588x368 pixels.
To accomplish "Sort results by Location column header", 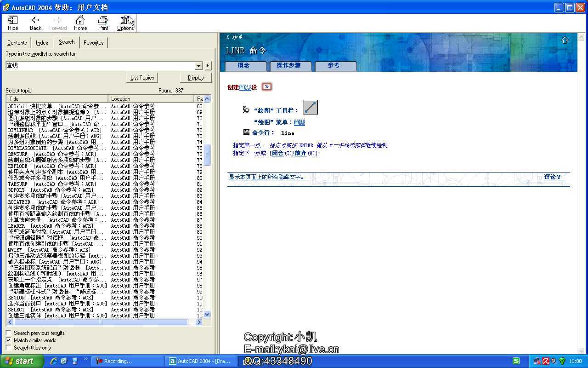I will (x=151, y=98).
